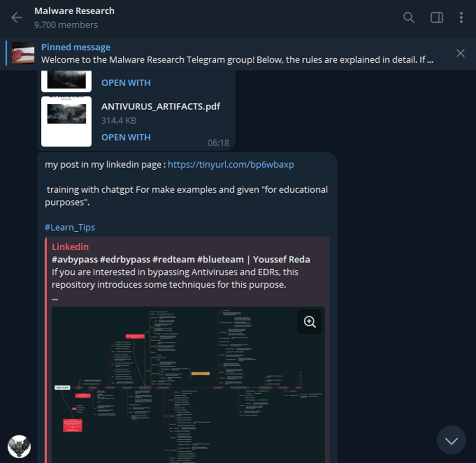Open the Linkedin preview source label
The image size is (476, 463).
point(70,247)
